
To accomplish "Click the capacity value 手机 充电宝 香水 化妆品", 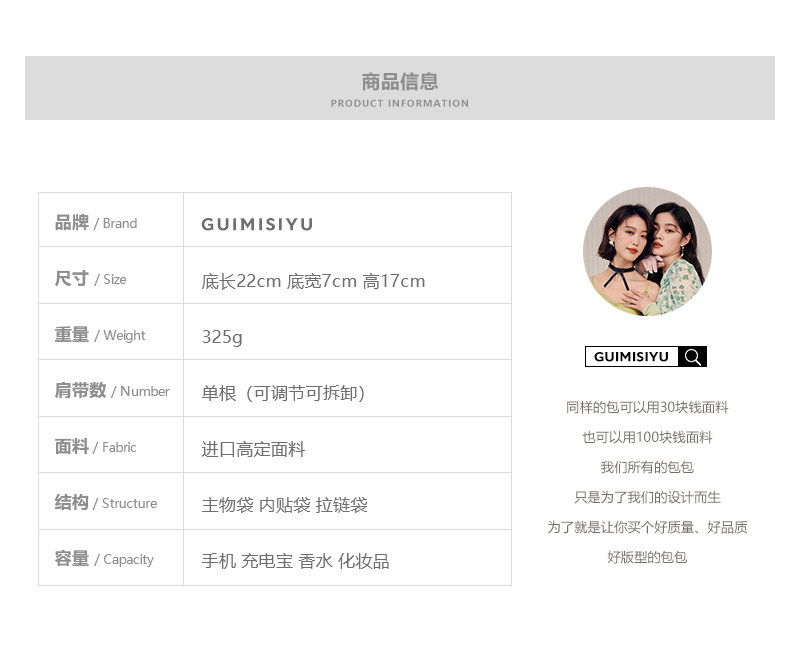I will (x=295, y=561).
